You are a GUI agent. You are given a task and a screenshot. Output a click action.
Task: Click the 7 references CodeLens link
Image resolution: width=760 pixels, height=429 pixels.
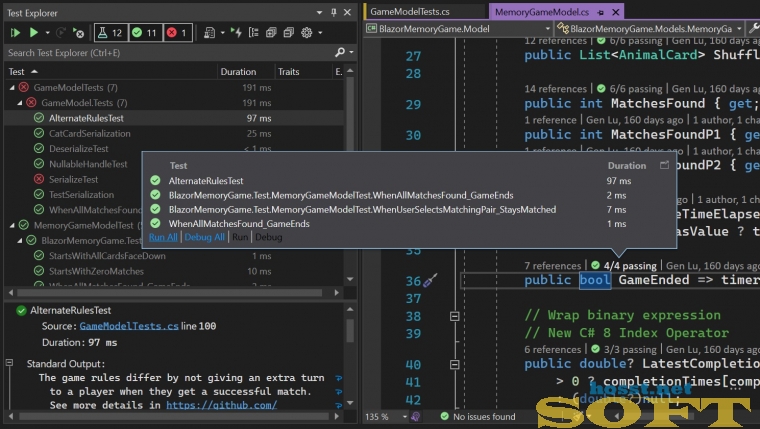[553, 266]
